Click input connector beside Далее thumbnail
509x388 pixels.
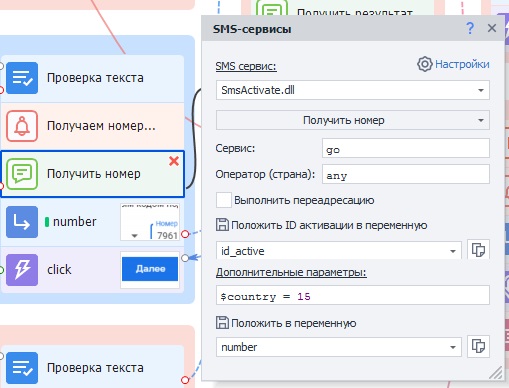tap(185, 258)
